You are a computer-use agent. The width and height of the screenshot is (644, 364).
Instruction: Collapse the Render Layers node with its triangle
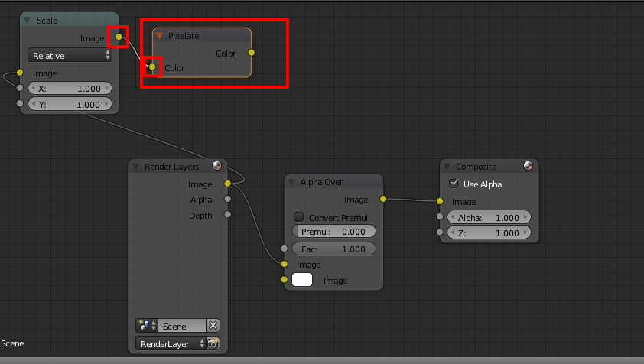tap(135, 167)
